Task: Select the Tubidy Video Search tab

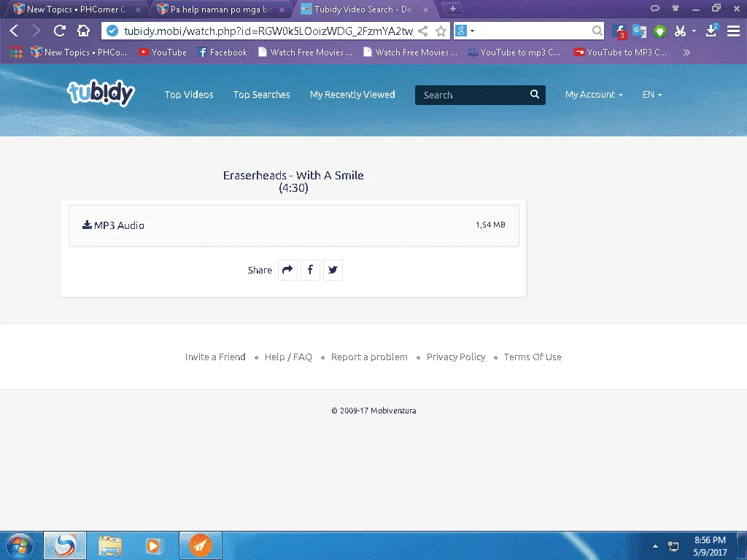Action: [363, 9]
